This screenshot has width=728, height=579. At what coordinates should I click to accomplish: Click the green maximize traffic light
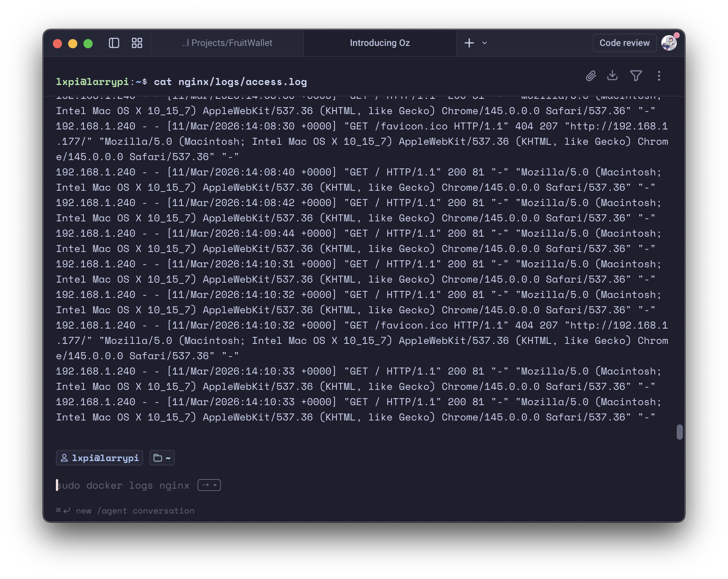coord(88,44)
